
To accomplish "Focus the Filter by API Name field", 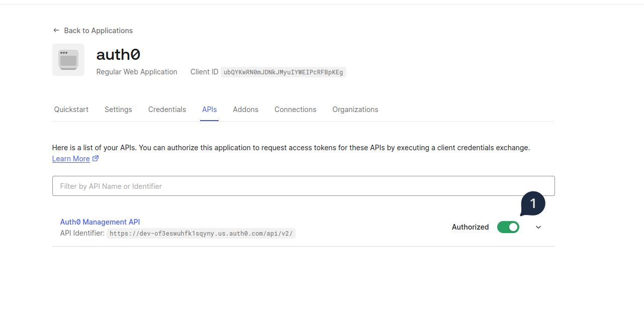I will pyautogui.click(x=303, y=186).
